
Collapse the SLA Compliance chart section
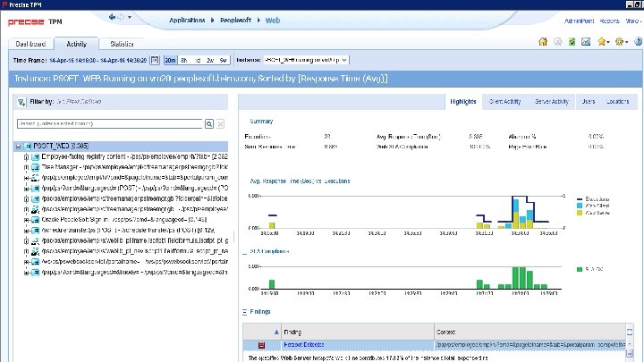coord(244,251)
